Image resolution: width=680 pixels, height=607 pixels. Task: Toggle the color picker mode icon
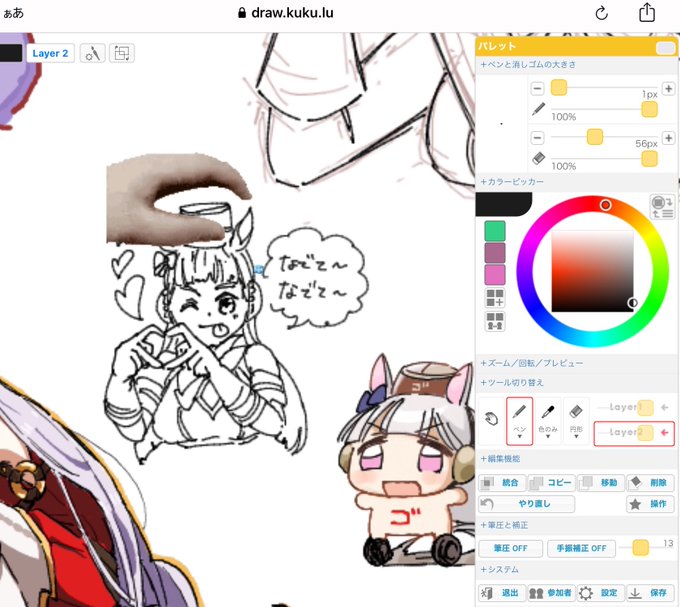(x=662, y=207)
